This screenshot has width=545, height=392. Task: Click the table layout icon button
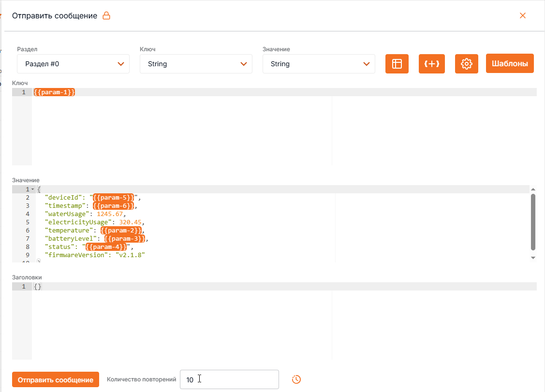click(397, 64)
